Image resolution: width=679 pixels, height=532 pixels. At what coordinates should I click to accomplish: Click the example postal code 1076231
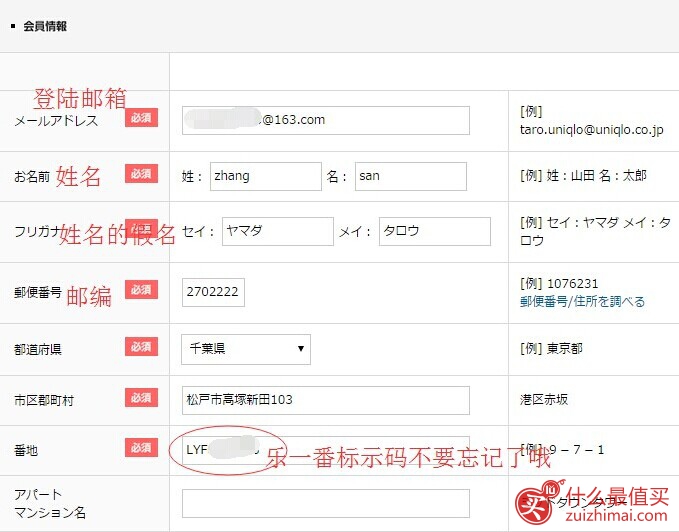[572, 284]
